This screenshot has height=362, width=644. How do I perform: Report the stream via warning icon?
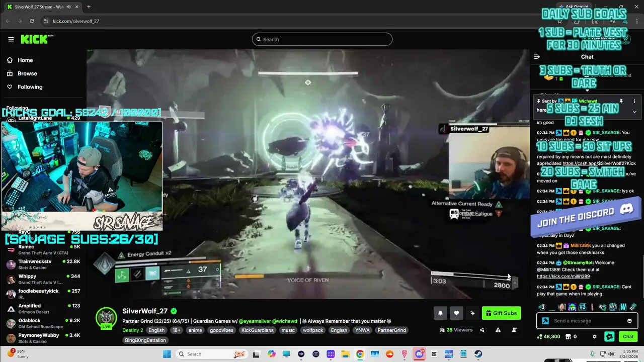[498, 330]
